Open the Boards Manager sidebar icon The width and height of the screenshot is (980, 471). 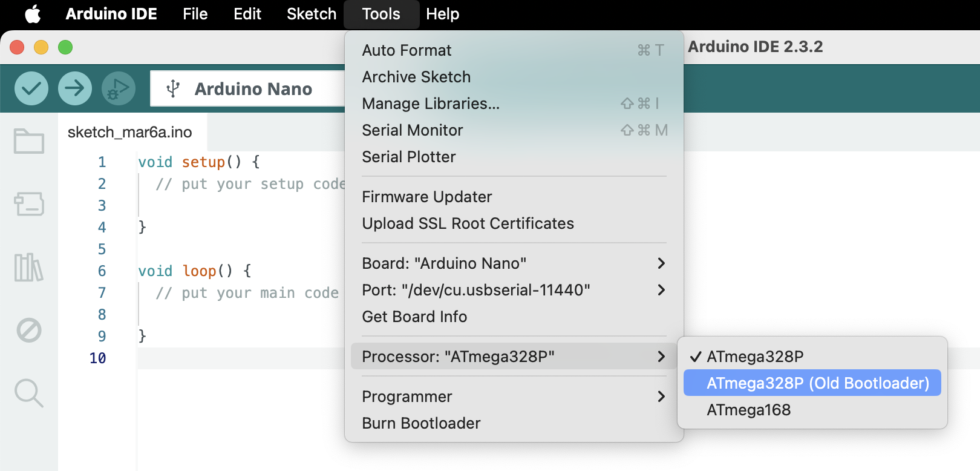pyautogui.click(x=29, y=204)
